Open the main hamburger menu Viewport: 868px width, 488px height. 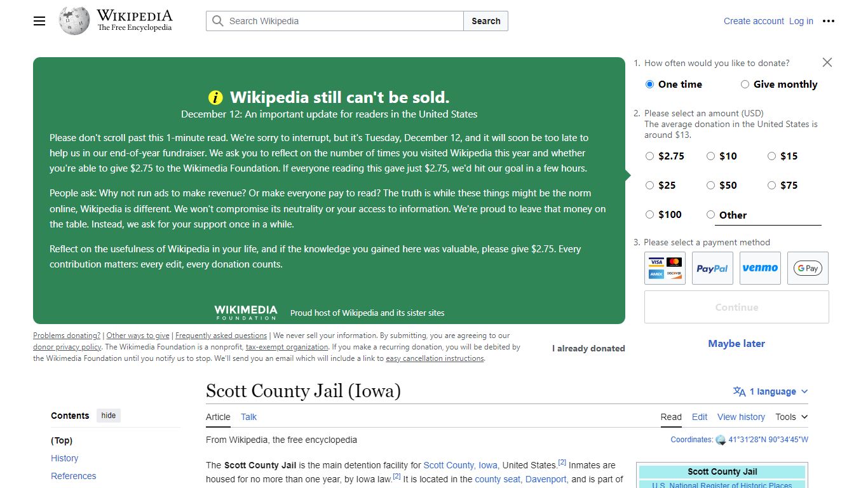pos(39,21)
